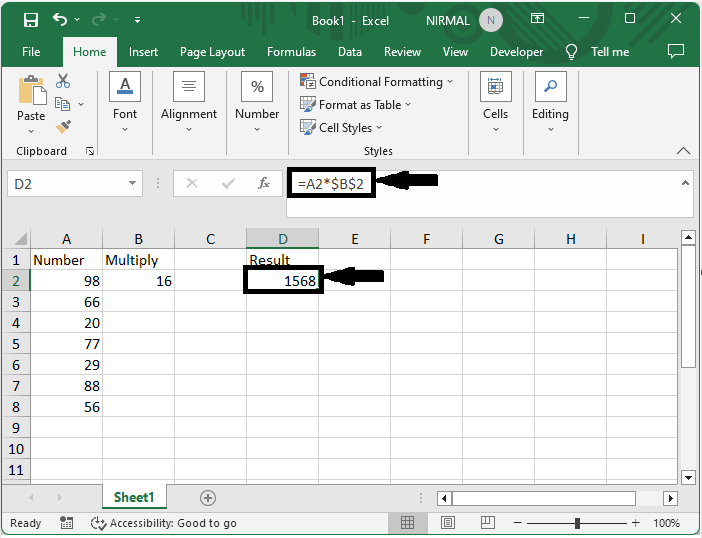Open the Review tab

[402, 52]
